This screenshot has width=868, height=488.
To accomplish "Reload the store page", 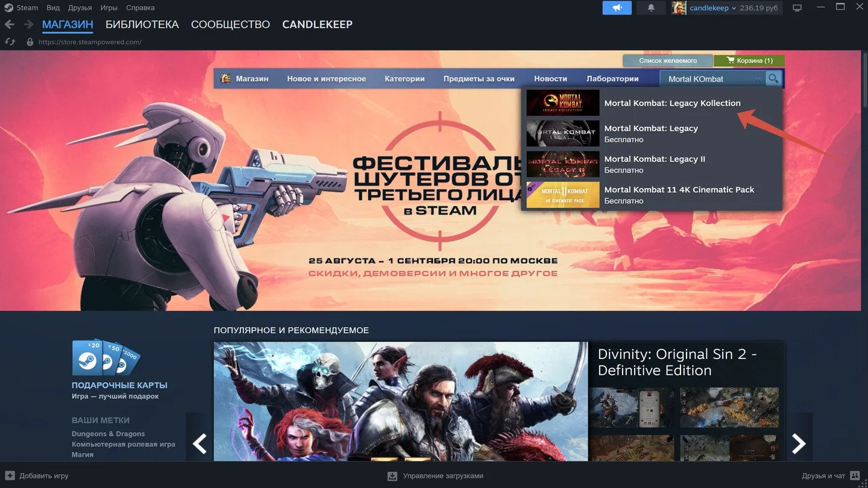I will click(x=10, y=42).
